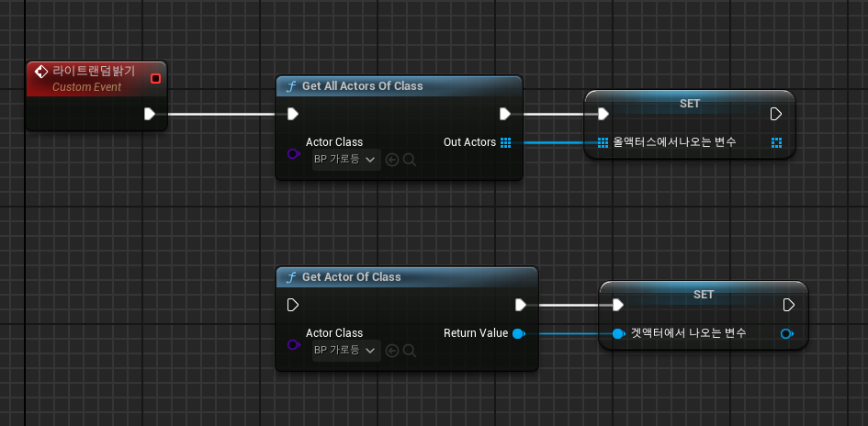Viewport: 868px width, 426px height.
Task: Select the 겟액터에서 나오는 변수 label
Action: click(x=689, y=333)
